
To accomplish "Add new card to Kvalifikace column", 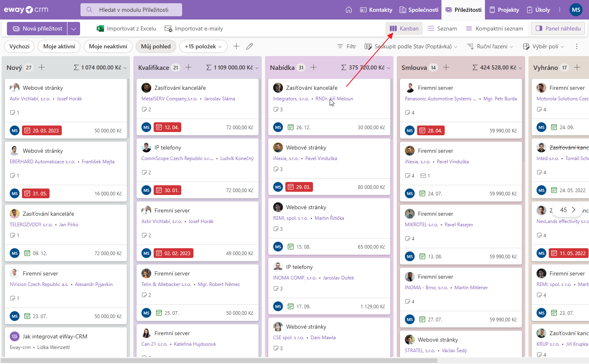I will click(188, 67).
